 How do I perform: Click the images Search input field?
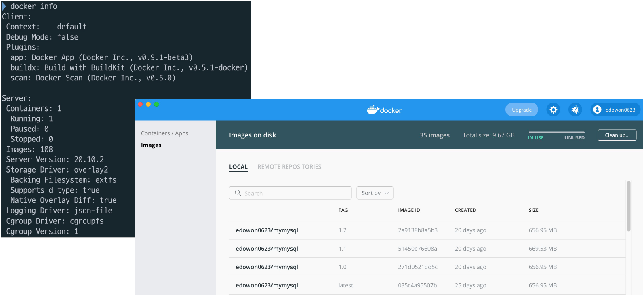pyautogui.click(x=290, y=193)
